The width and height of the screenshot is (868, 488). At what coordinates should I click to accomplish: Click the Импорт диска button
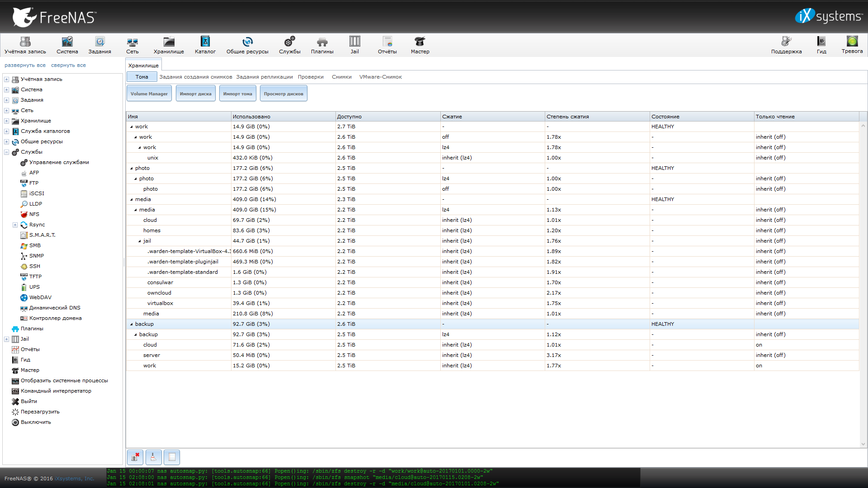(196, 94)
